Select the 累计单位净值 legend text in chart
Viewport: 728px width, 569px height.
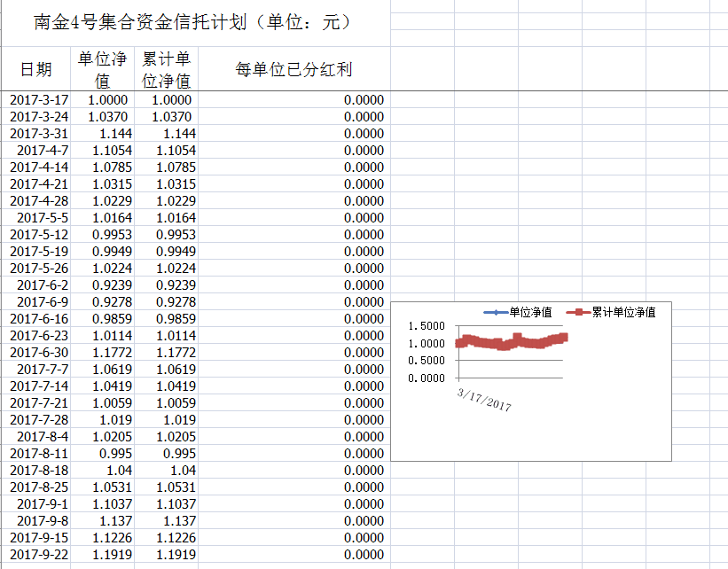pos(624,312)
